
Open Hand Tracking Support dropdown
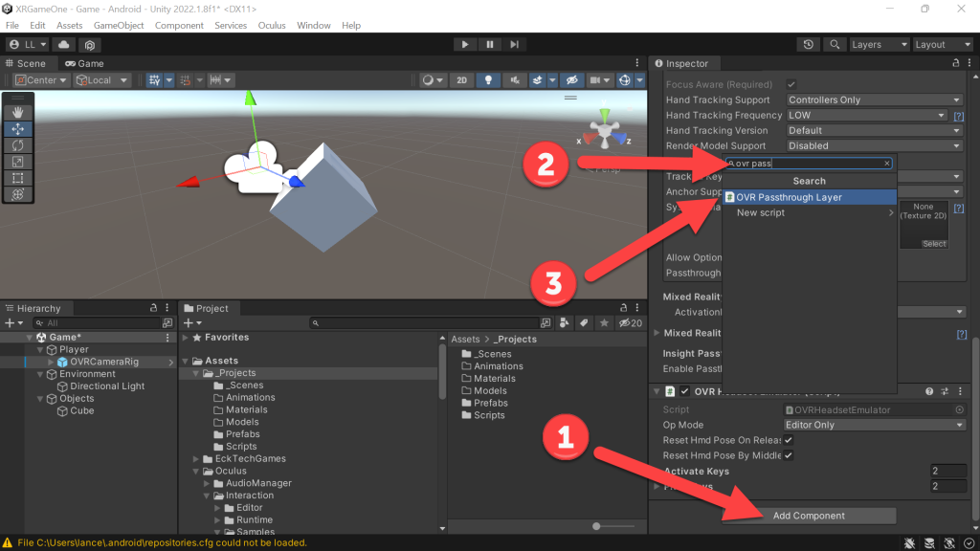coord(874,99)
